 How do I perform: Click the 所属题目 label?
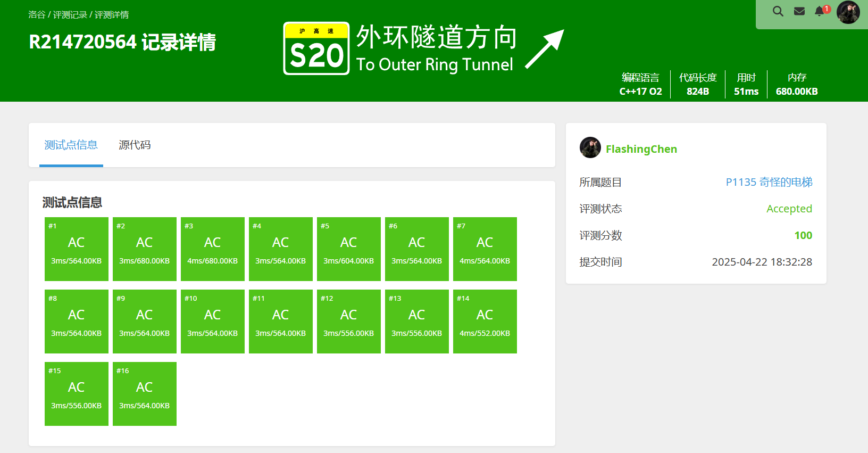600,182
